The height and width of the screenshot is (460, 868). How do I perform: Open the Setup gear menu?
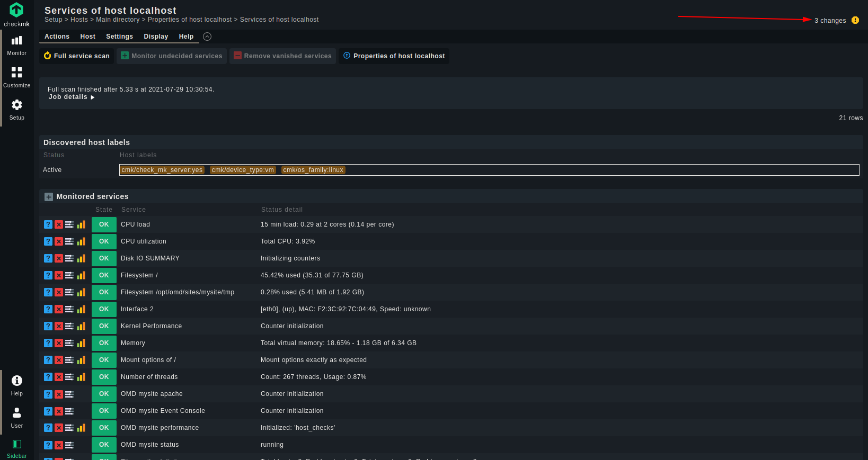tap(17, 110)
